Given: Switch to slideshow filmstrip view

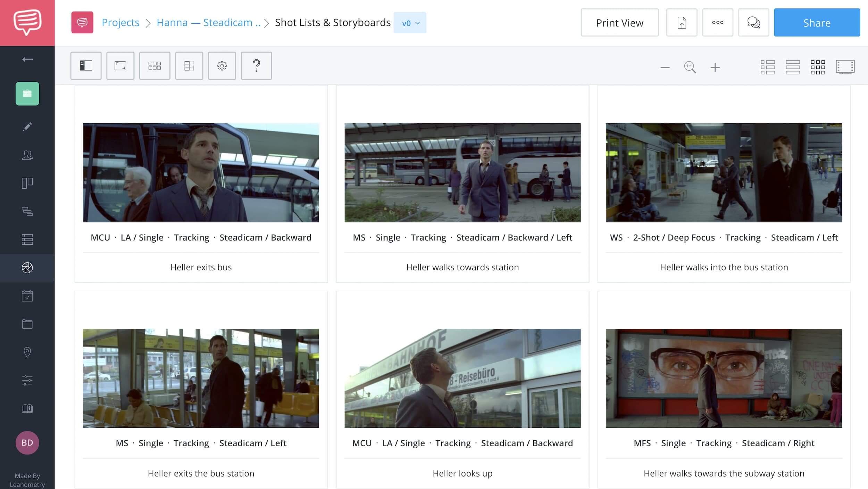Looking at the screenshot, I should (x=845, y=67).
